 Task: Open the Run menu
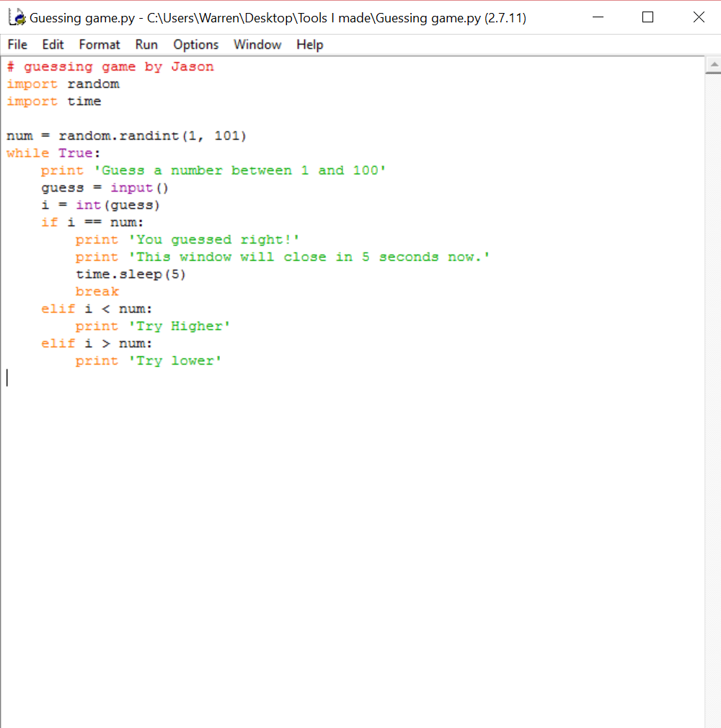click(x=146, y=45)
